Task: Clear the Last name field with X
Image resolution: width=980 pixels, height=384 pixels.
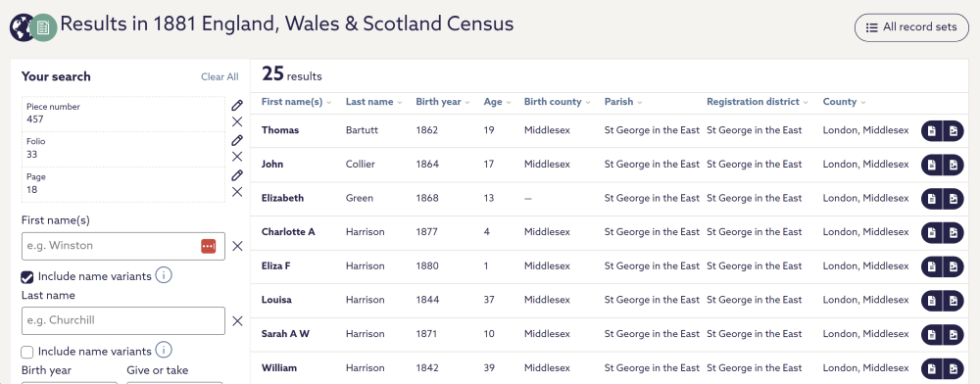Action: click(237, 321)
